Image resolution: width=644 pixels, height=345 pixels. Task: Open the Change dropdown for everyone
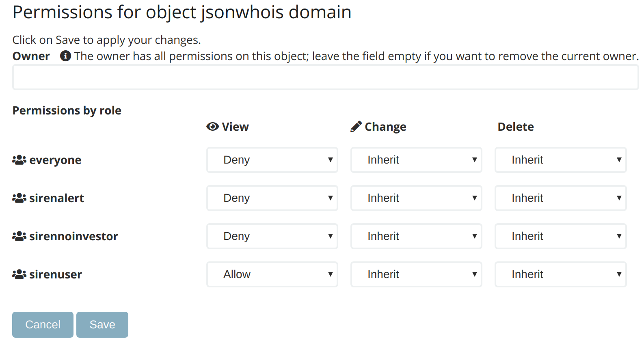point(416,160)
